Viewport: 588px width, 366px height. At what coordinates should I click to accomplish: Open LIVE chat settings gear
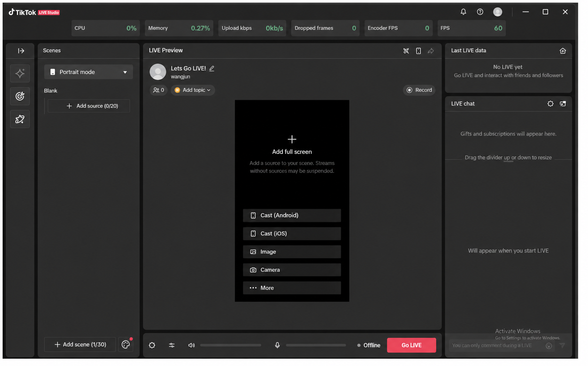550,104
